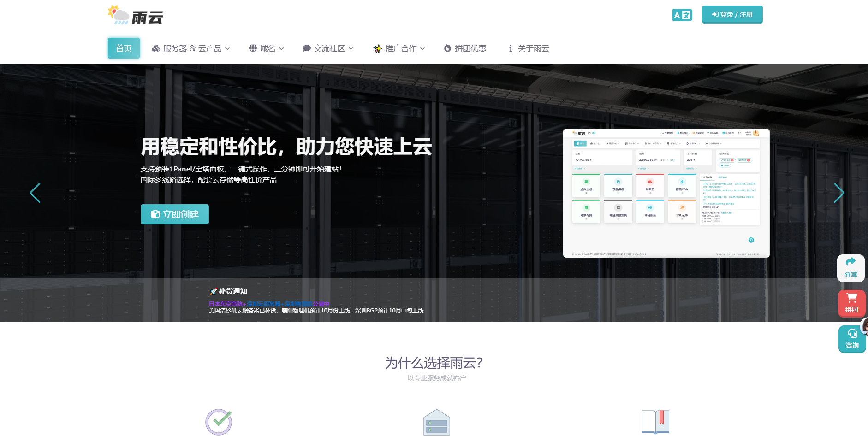Expand the 域名 dropdown menu
This screenshot has height=436, width=868.
[x=266, y=48]
